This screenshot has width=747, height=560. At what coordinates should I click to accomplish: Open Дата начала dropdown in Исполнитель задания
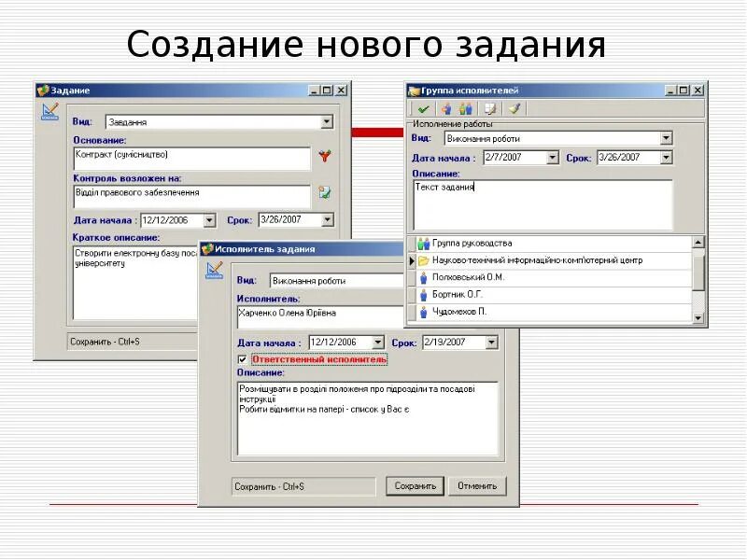(378, 342)
